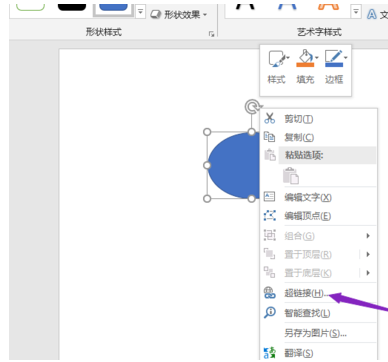Click the edit text icon
The width and height of the screenshot is (388, 362).
[x=269, y=197]
